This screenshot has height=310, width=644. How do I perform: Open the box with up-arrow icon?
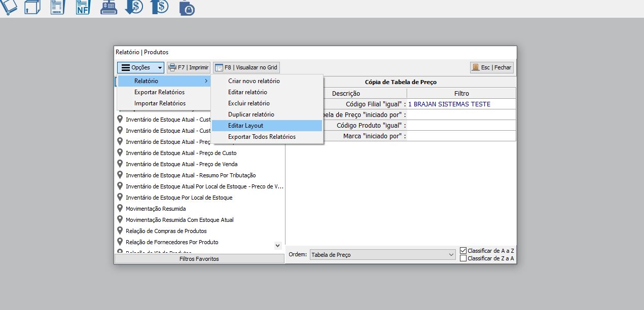pyautogui.click(x=32, y=7)
